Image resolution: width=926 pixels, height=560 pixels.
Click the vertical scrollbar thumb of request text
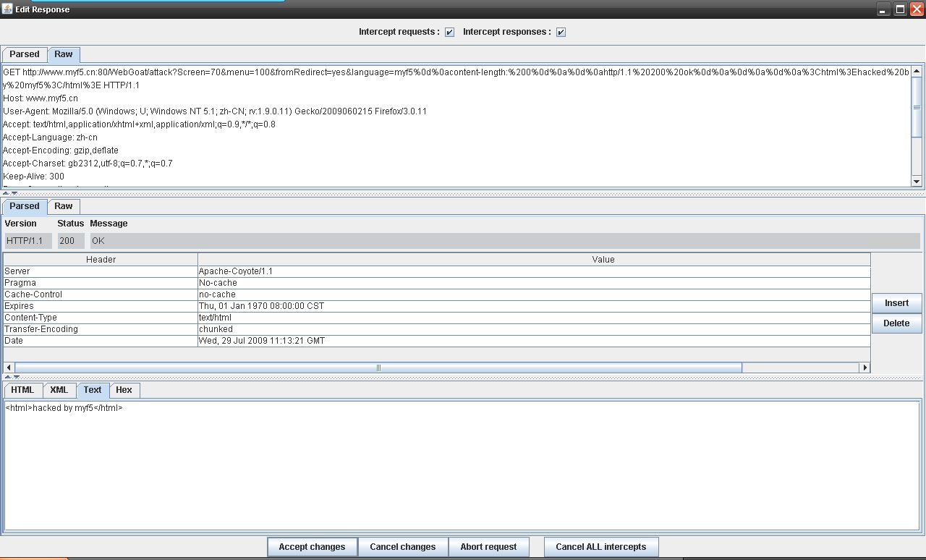coord(917,106)
